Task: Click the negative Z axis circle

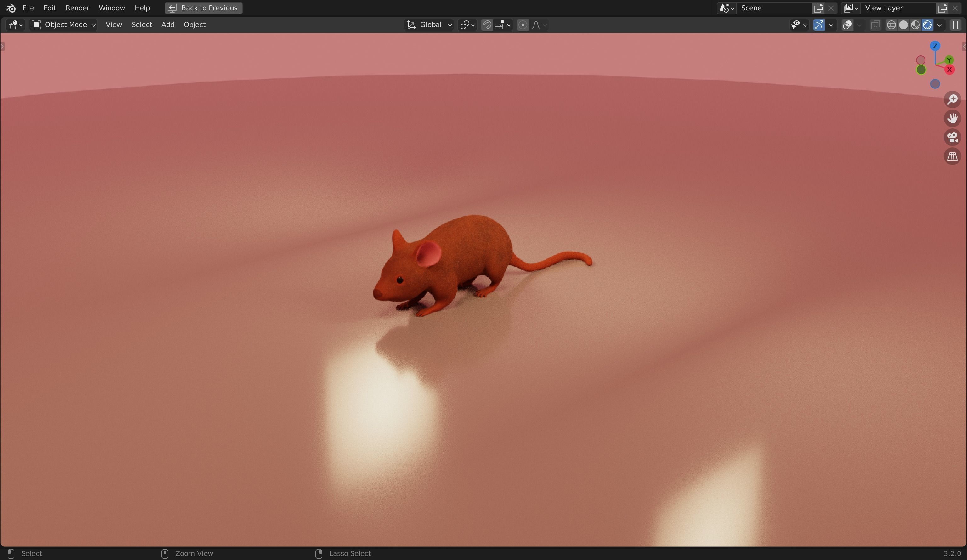Action: point(935,84)
